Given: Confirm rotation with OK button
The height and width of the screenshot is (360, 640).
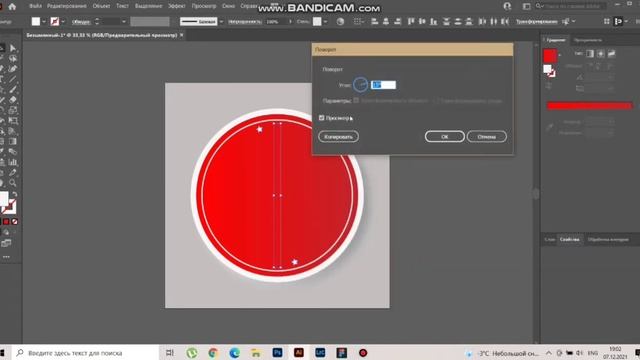Looking at the screenshot, I should click(x=444, y=137).
